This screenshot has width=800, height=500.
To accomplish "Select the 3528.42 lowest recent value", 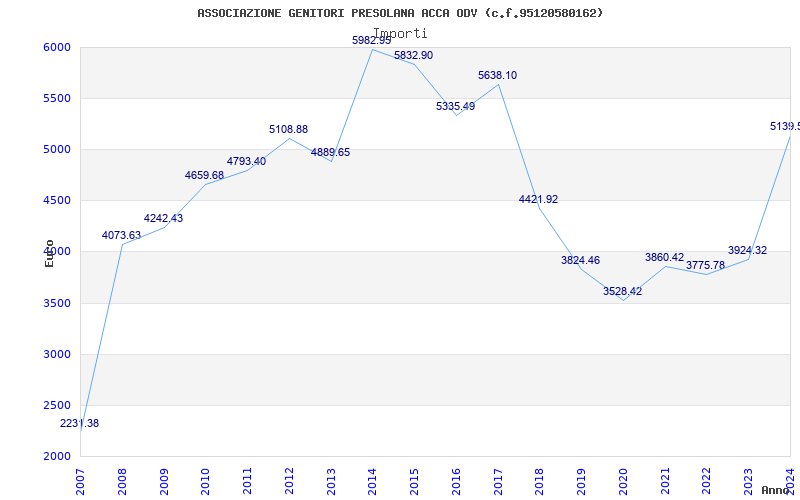I will point(622,291).
